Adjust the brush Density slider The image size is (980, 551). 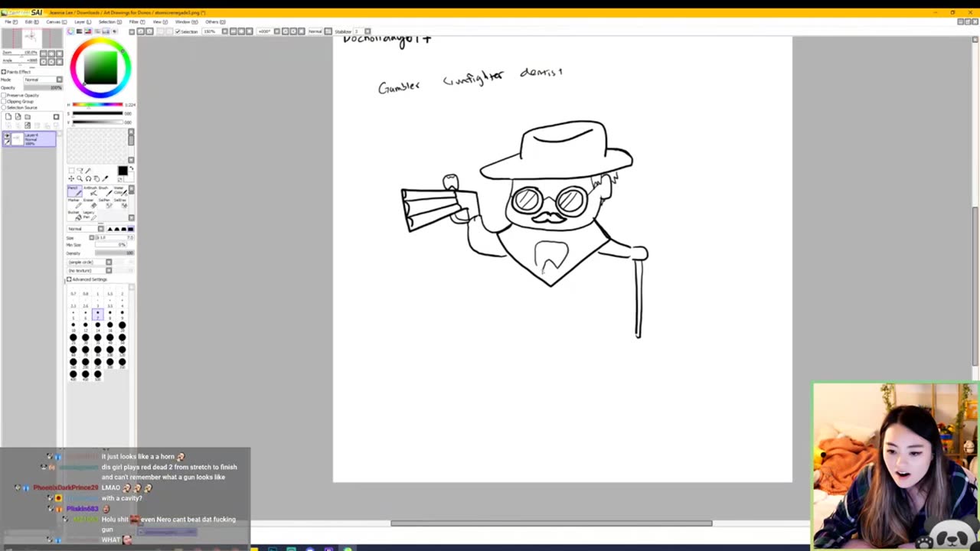tap(115, 253)
